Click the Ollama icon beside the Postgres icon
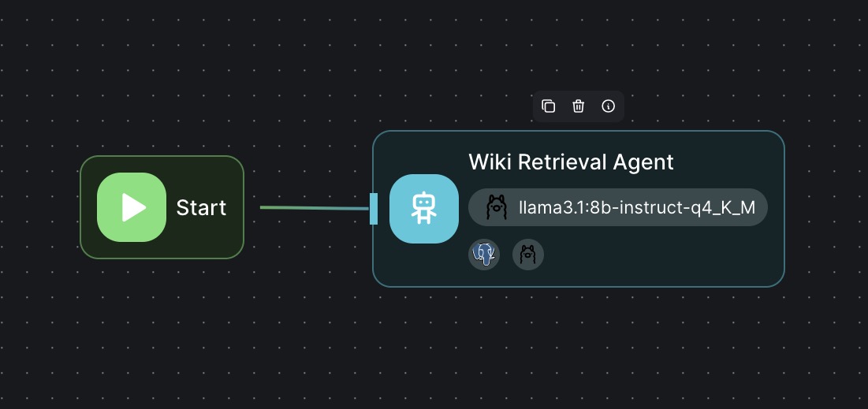868x409 pixels. tap(528, 255)
